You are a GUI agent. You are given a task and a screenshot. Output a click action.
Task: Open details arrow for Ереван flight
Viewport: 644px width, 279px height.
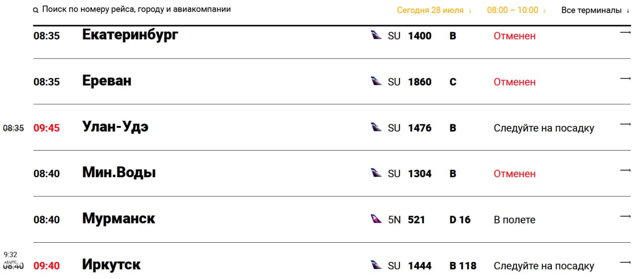click(x=625, y=79)
